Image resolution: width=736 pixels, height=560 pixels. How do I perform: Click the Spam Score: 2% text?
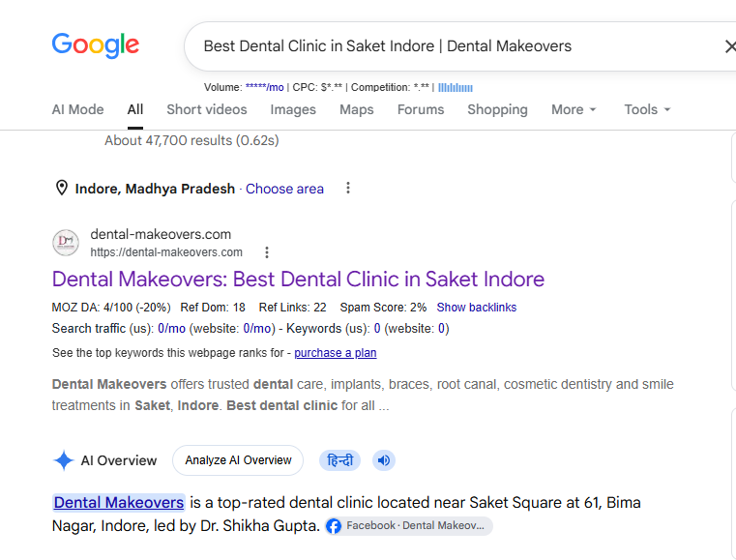[383, 308]
